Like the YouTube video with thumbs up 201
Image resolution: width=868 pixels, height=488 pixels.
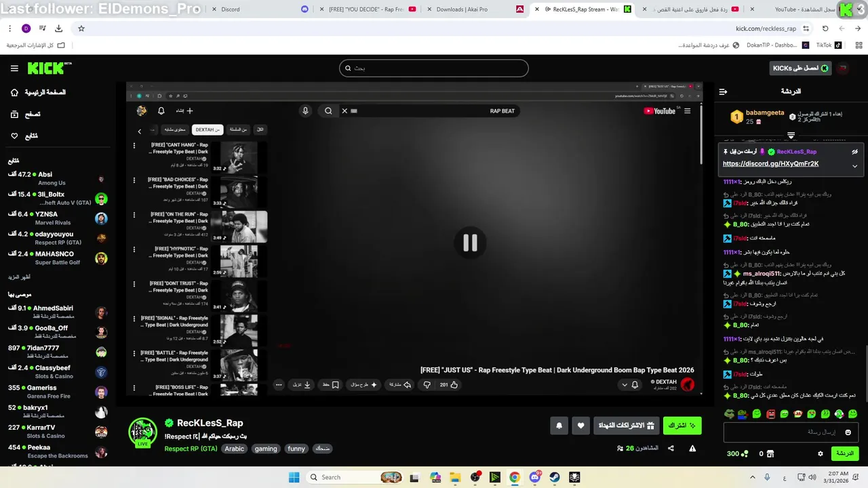click(x=449, y=385)
